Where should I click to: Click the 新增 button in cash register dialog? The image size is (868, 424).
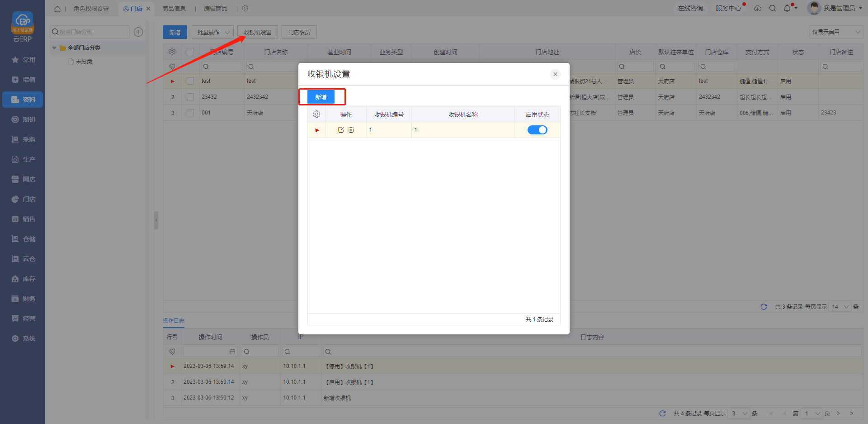(321, 97)
